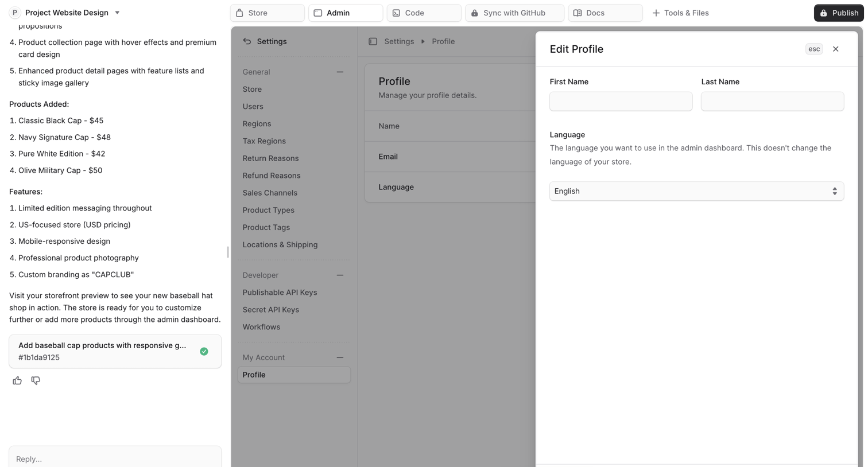The height and width of the screenshot is (467, 868).
Task: Click the Publish button
Action: click(839, 13)
